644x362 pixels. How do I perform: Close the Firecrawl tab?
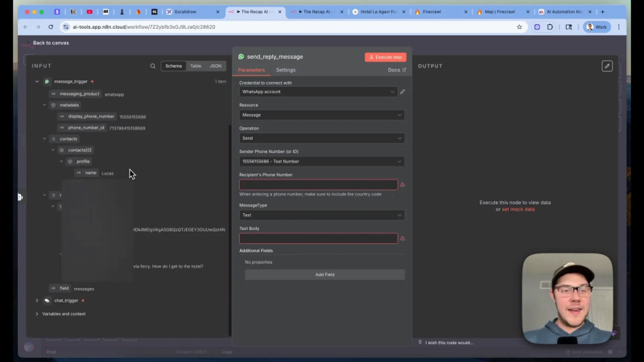[x=465, y=12]
